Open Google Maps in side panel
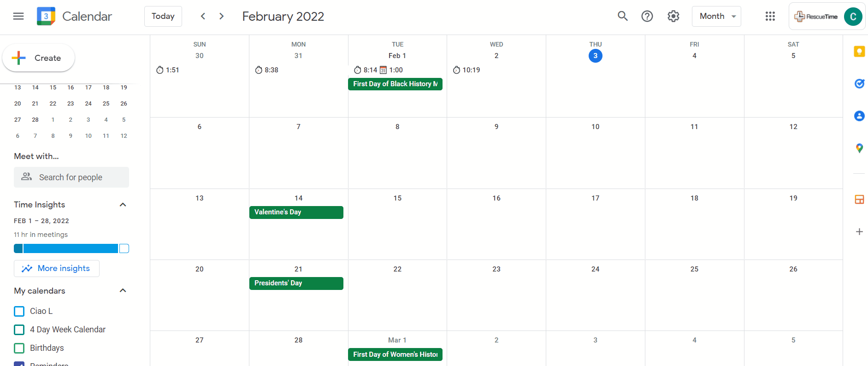The height and width of the screenshot is (366, 868). (x=859, y=148)
